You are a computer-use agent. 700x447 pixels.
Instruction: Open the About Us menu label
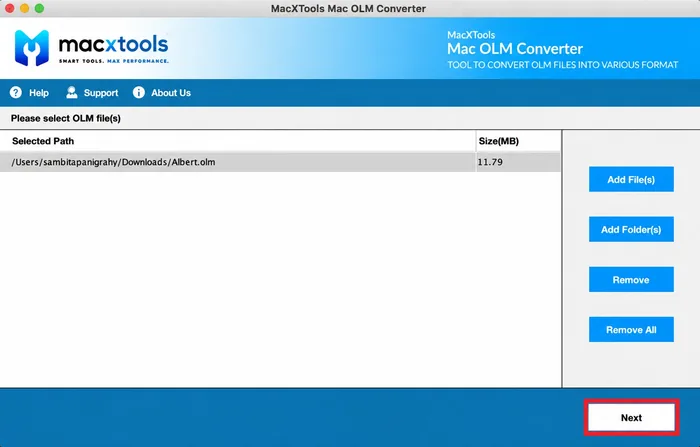pyautogui.click(x=171, y=93)
